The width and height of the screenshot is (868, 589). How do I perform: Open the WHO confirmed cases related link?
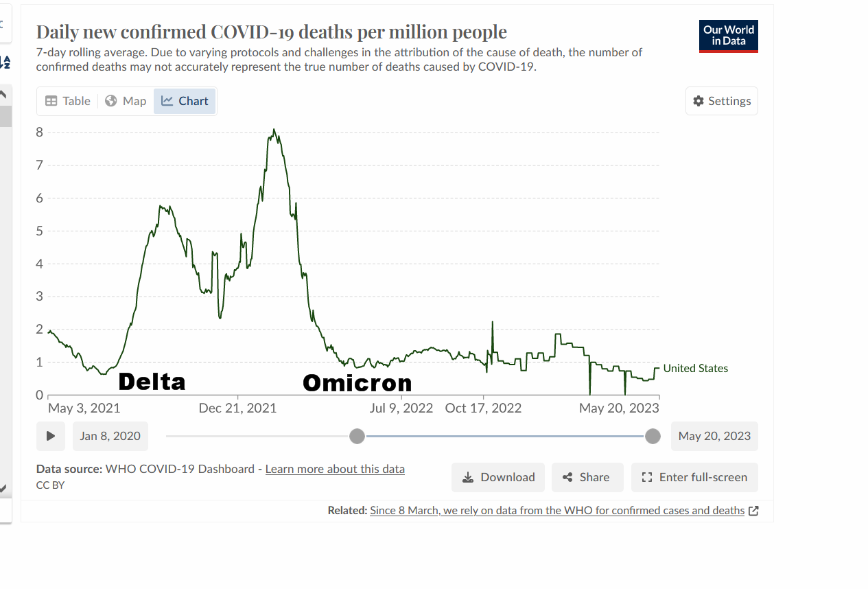557,511
